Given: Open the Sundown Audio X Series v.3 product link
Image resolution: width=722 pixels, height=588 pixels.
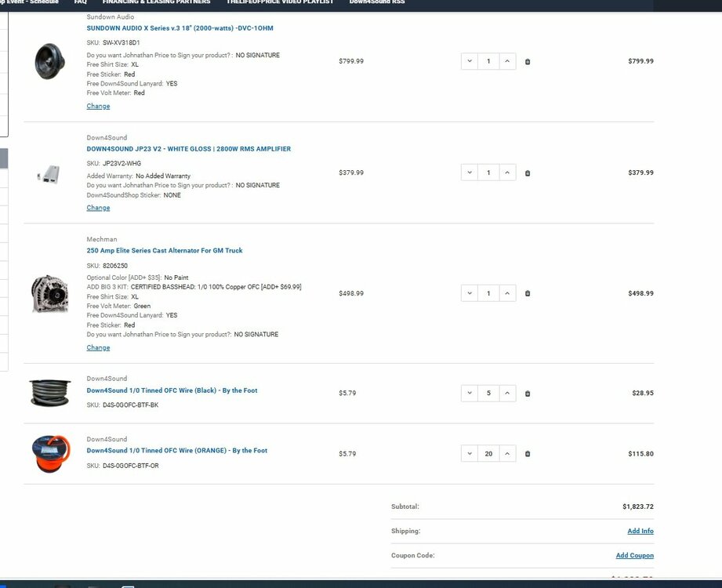Looking at the screenshot, I should 180,28.
